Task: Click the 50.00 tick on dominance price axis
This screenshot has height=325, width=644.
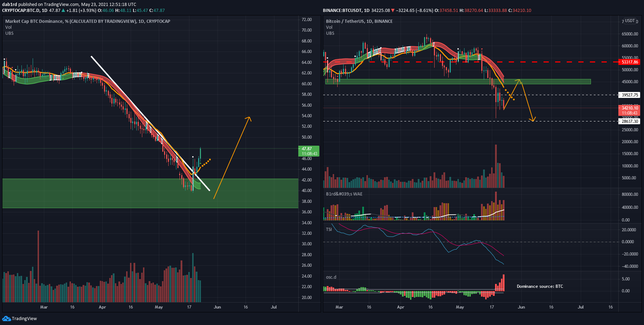Action: (x=307, y=137)
